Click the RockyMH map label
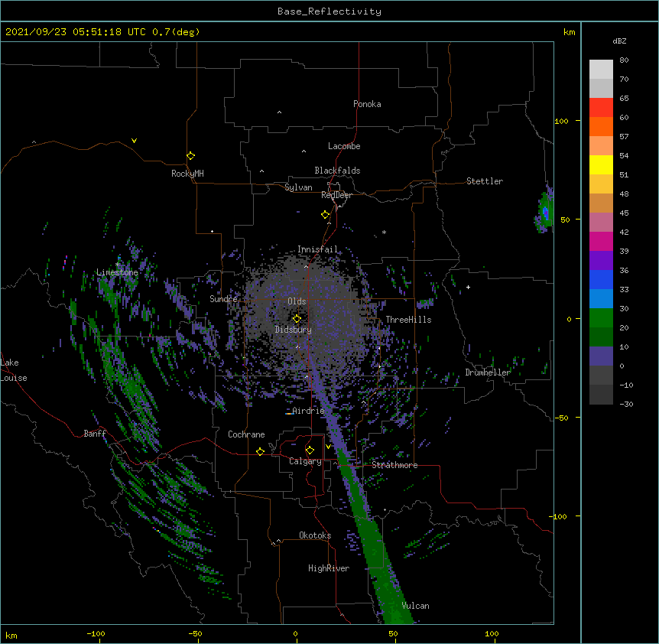Image resolution: width=659 pixels, height=644 pixels. tap(187, 174)
